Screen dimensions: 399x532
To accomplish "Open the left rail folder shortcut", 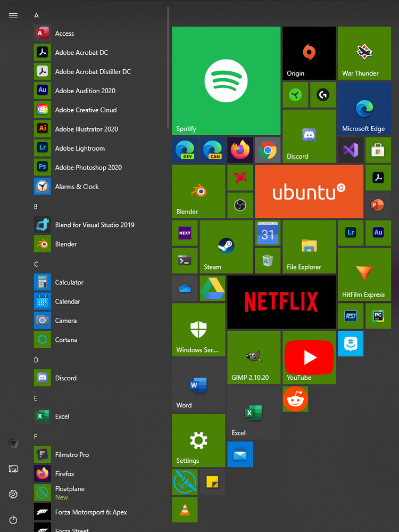I will (x=13, y=469).
